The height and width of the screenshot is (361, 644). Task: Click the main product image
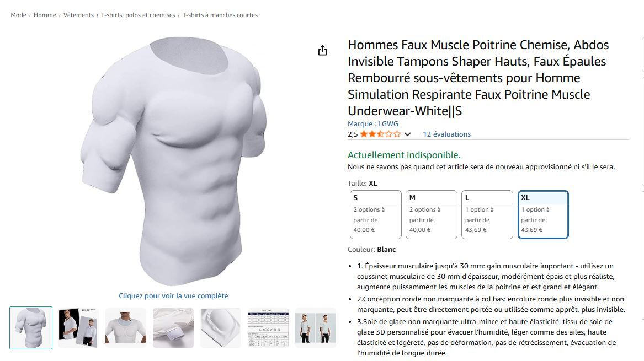[x=173, y=161]
